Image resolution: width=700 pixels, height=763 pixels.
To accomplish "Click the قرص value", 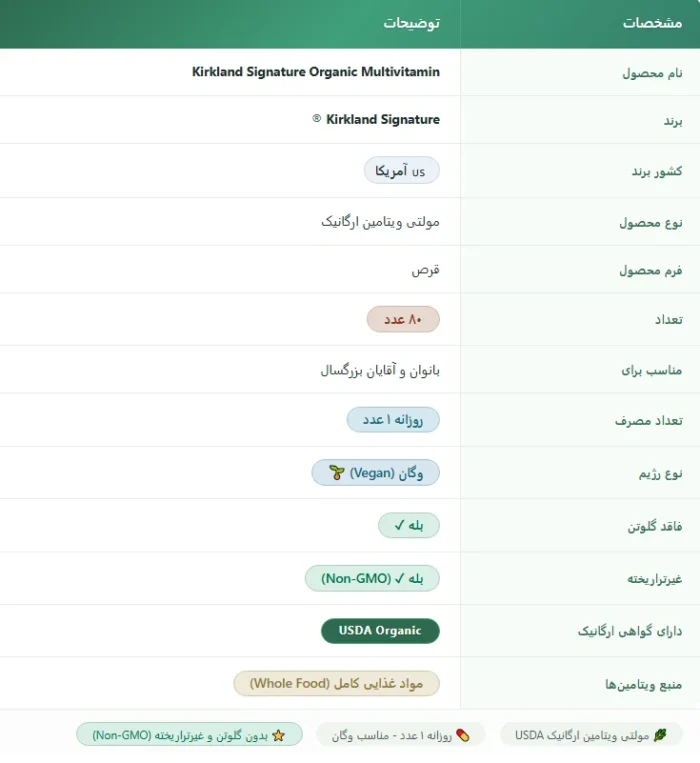I will pyautogui.click(x=426, y=269).
